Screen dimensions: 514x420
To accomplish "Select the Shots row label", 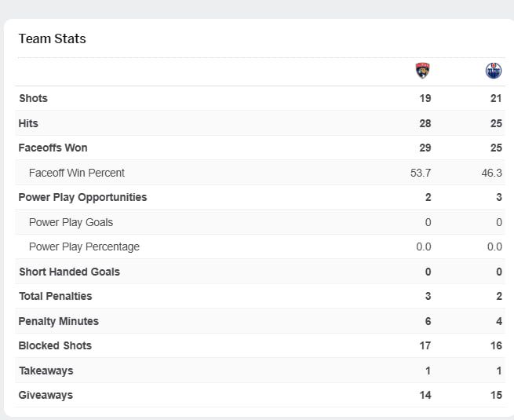I will pos(33,98).
